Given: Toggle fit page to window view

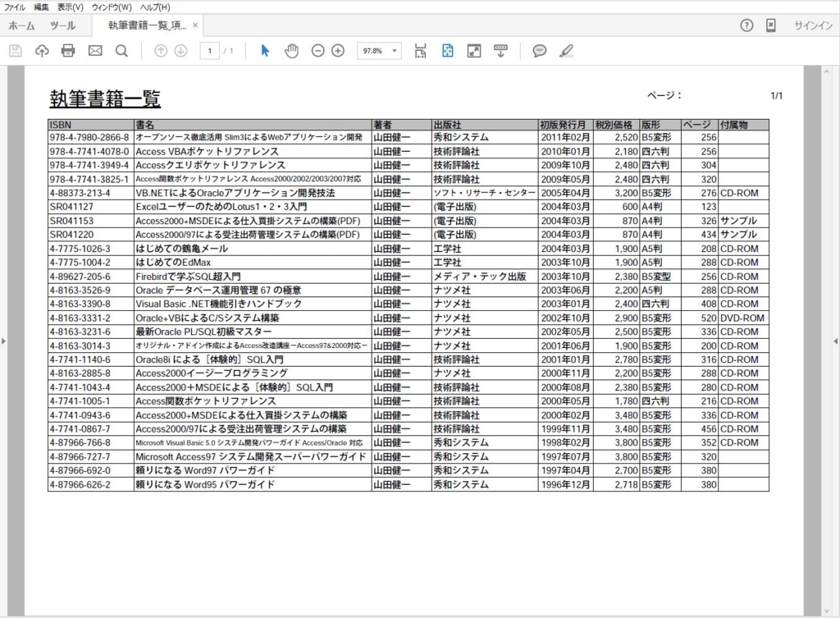Looking at the screenshot, I should point(448,50).
